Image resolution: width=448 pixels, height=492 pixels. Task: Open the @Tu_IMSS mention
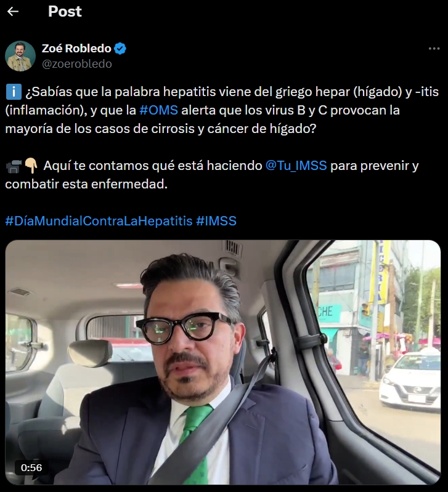296,166
